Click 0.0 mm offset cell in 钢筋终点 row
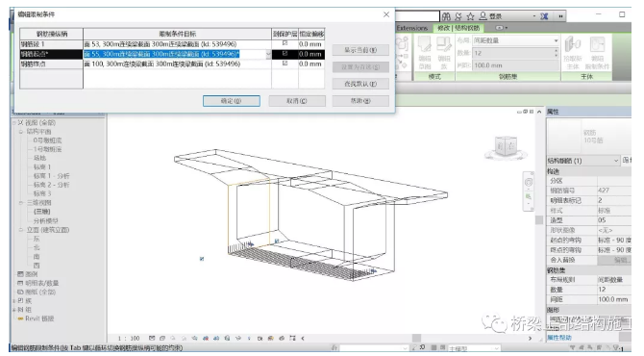The height and width of the screenshot is (356, 644). pos(310,64)
